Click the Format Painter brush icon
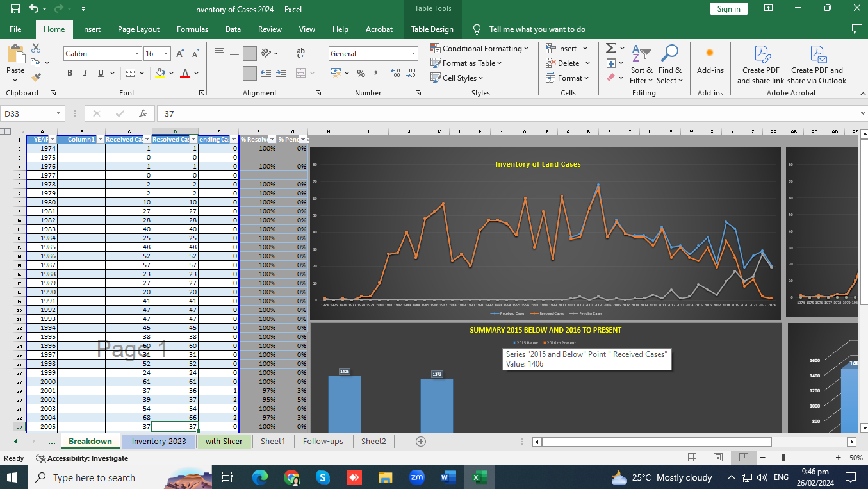Viewport: 868px width, 489px height. pyautogui.click(x=36, y=78)
